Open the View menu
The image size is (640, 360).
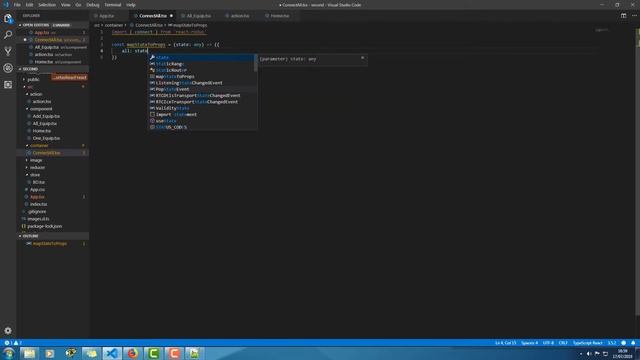tap(66, 5)
